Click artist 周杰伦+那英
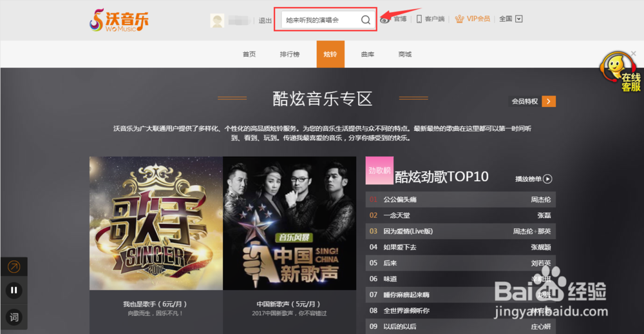The height and width of the screenshot is (334, 644). coord(532,231)
